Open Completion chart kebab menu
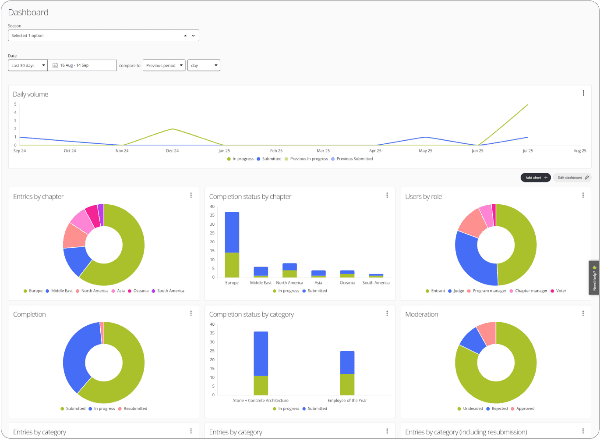Screen dimensions: 600x441 tap(191, 314)
